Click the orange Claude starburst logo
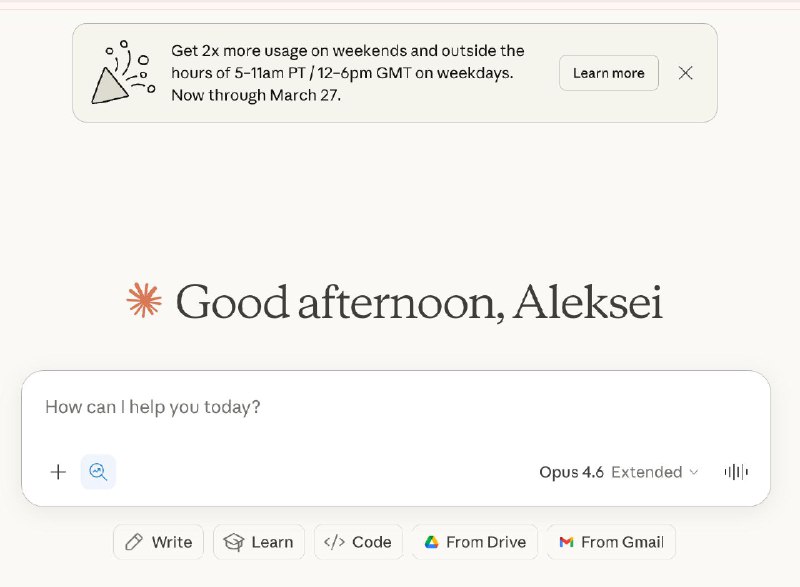The width and height of the screenshot is (800, 587). 144,301
